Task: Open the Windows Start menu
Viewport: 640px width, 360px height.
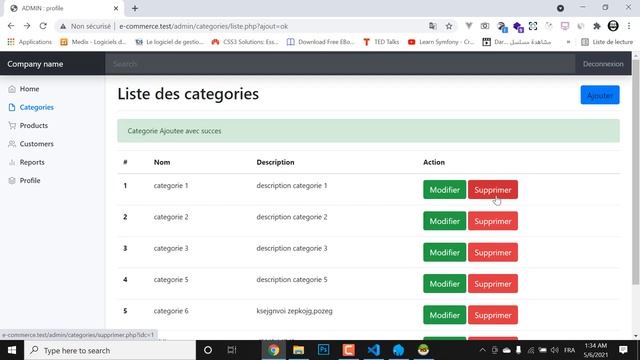Action: pos(12,350)
